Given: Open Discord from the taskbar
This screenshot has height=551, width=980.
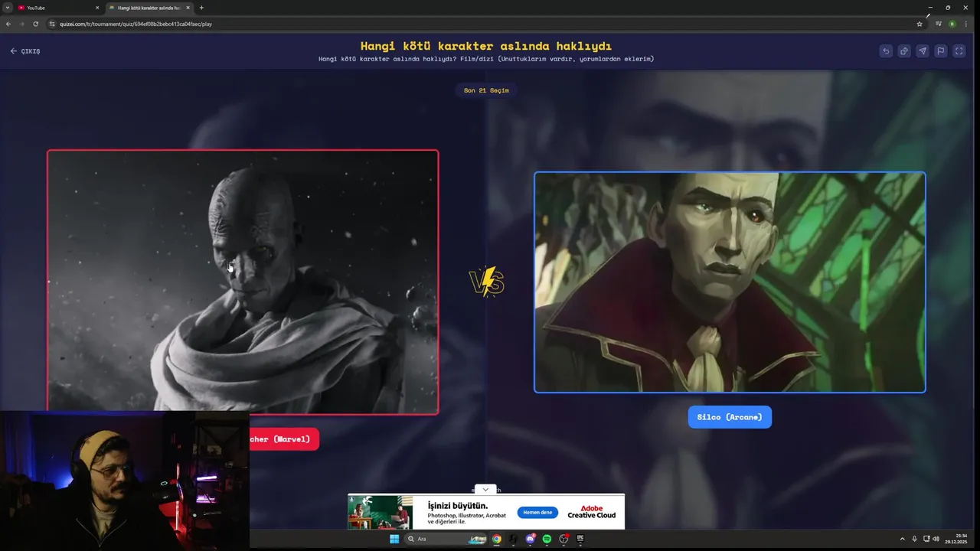Looking at the screenshot, I should (531, 539).
